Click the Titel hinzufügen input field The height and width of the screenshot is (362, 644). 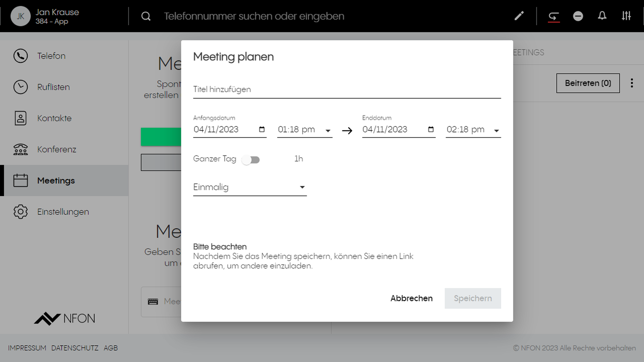pos(346,89)
